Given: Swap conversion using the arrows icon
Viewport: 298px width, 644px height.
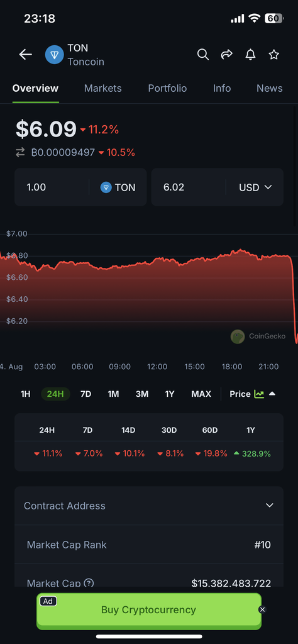Looking at the screenshot, I should tap(20, 153).
